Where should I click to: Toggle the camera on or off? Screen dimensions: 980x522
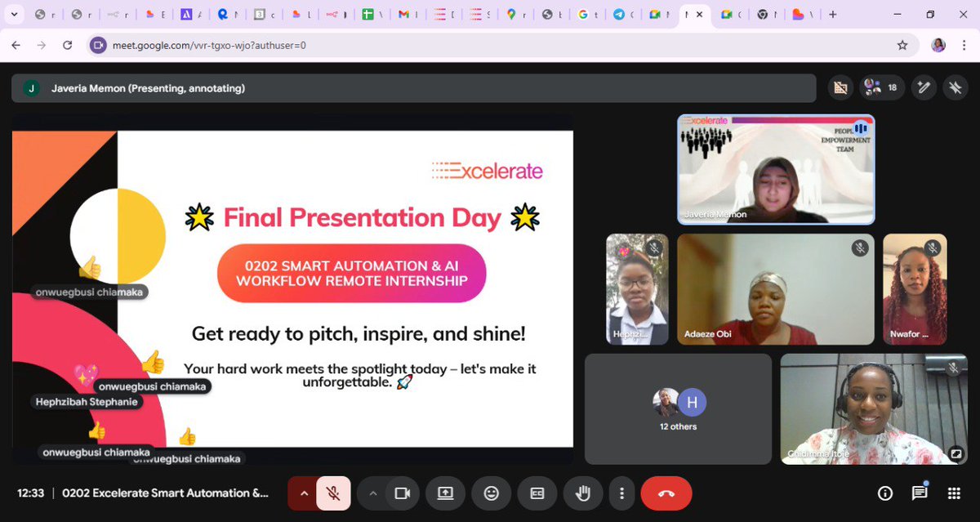click(x=402, y=493)
